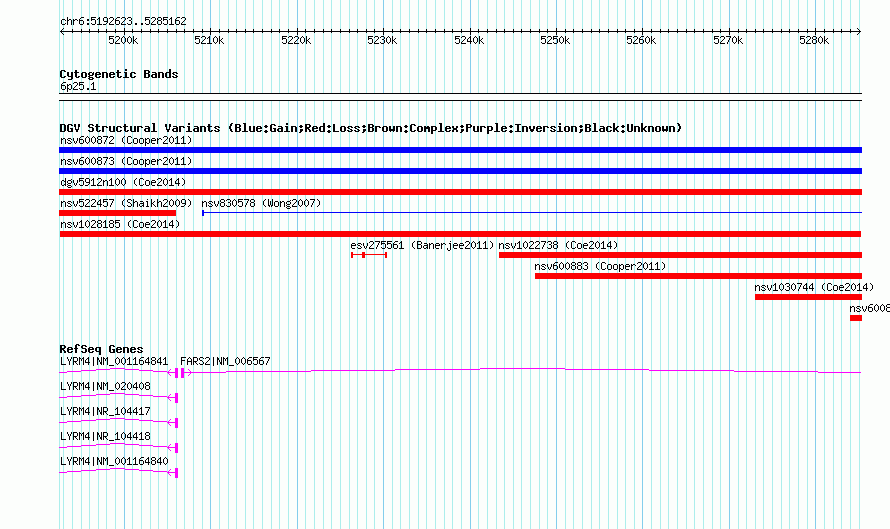Click the 5260k ruler position label
Screen dimensions: 890x529
641,40
